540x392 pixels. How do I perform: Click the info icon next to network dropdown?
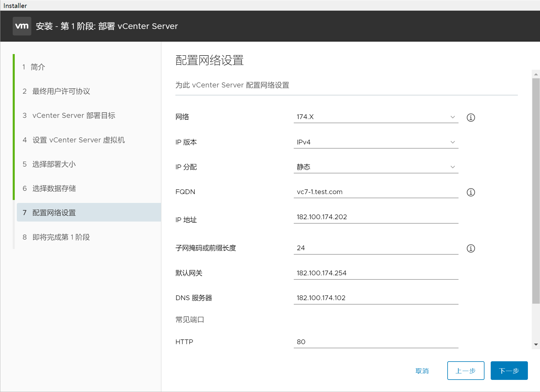click(471, 118)
